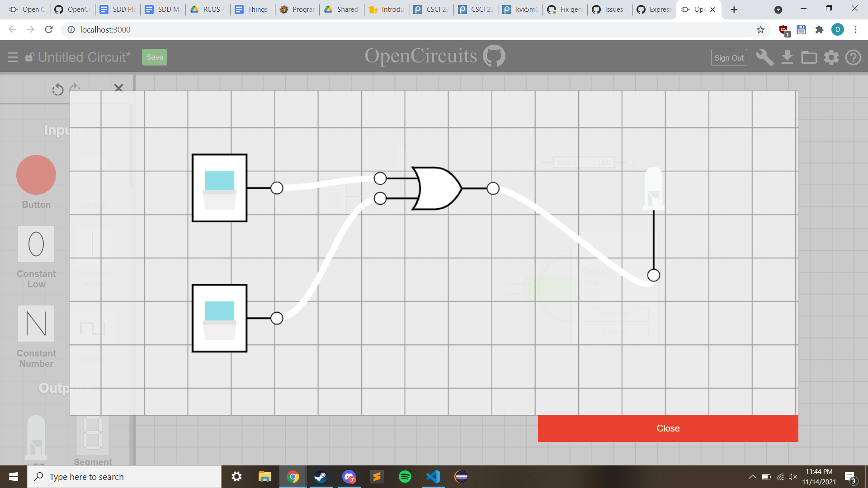
Task: Select the Segment display output
Action: click(93, 432)
